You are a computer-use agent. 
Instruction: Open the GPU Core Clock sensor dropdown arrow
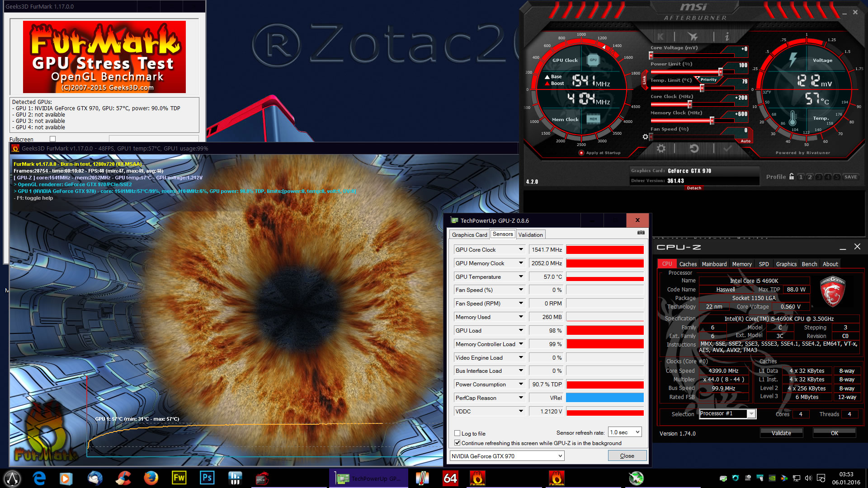click(x=521, y=249)
